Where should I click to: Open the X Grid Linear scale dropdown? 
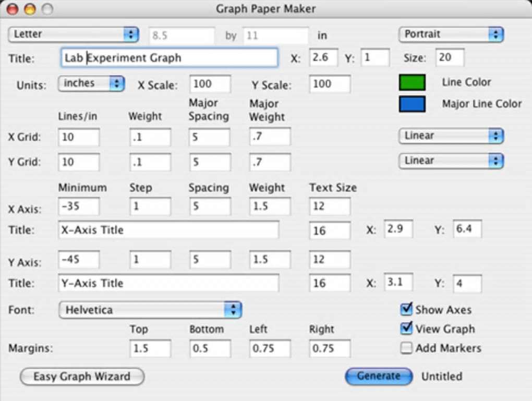(x=451, y=136)
